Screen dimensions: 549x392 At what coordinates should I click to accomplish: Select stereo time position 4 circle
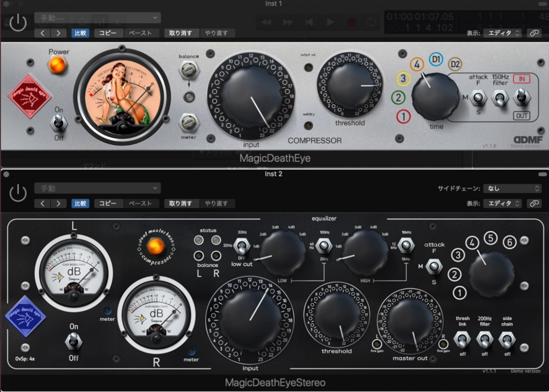tap(472, 243)
